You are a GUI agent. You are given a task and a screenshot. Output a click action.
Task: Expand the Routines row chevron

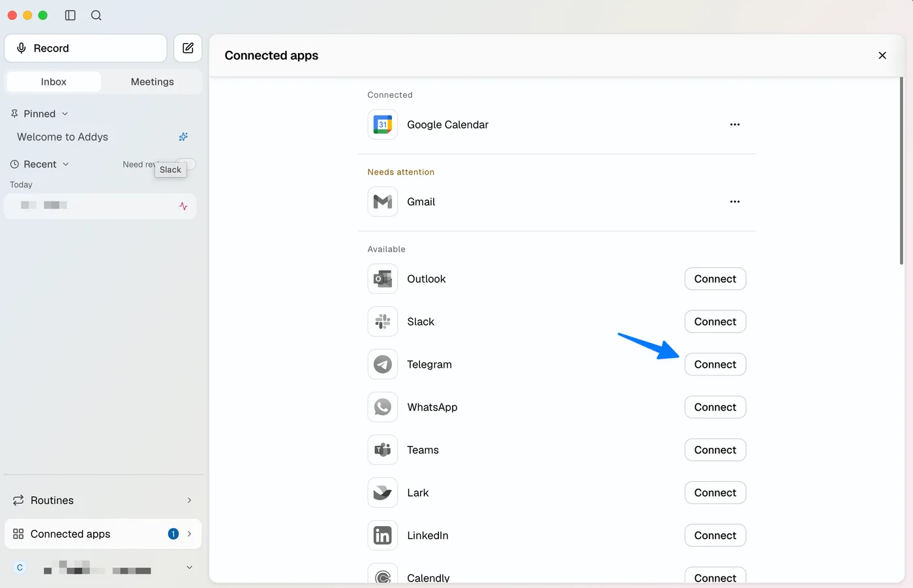189,501
